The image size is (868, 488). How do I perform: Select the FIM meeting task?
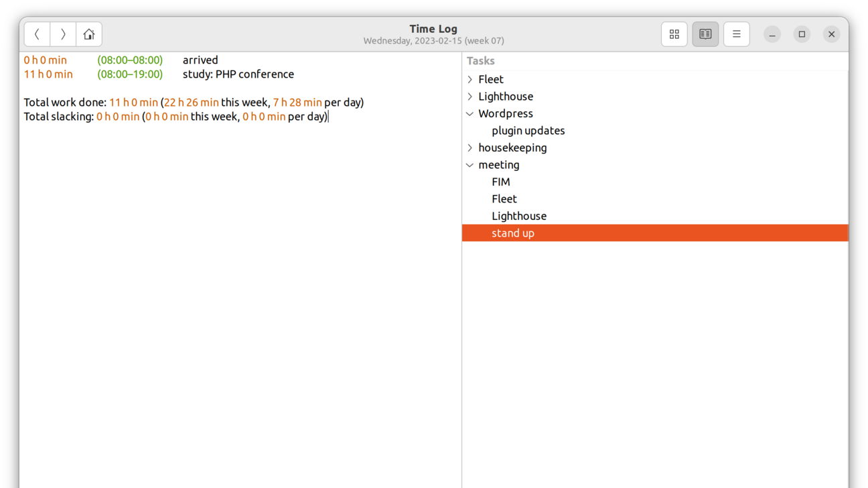click(x=500, y=182)
